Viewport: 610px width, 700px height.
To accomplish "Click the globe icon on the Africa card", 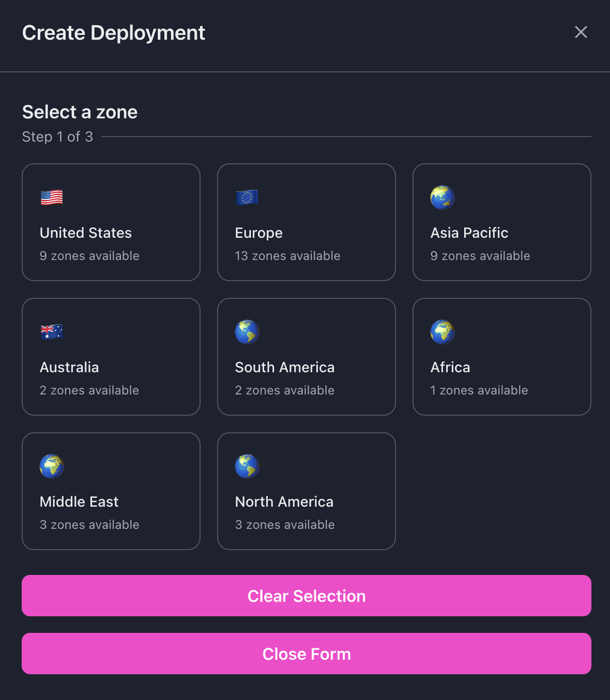I will click(x=442, y=332).
